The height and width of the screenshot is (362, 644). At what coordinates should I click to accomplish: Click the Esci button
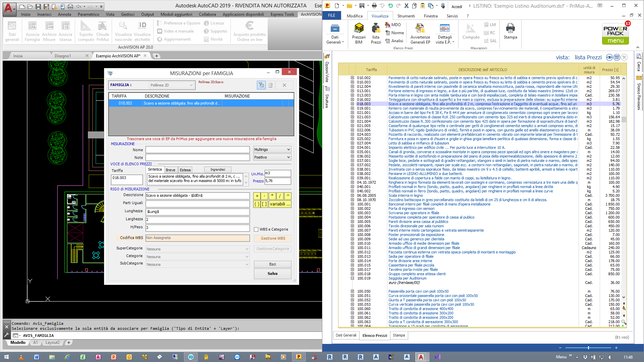[x=272, y=264]
